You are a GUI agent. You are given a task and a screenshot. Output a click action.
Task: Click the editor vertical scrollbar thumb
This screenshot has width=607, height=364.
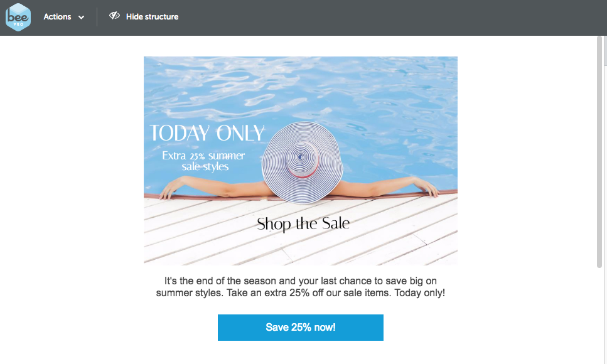tap(599, 152)
